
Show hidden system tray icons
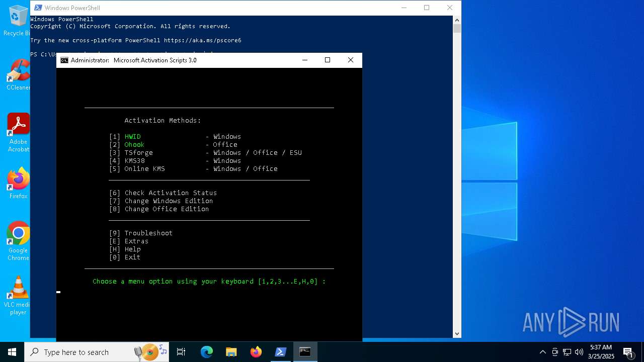542,352
